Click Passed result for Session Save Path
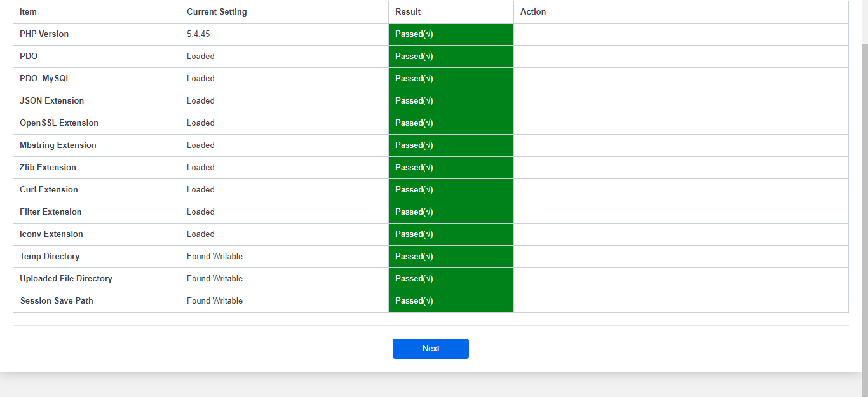 [x=414, y=300]
